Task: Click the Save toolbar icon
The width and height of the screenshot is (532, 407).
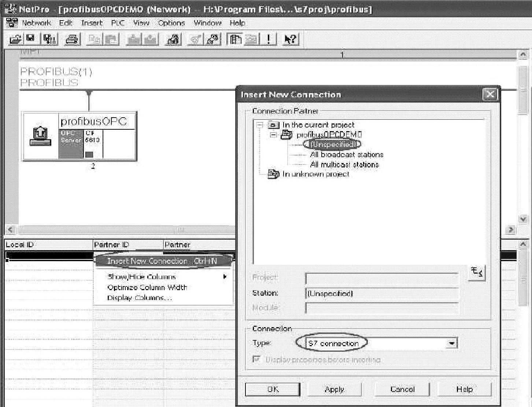Action: point(30,39)
